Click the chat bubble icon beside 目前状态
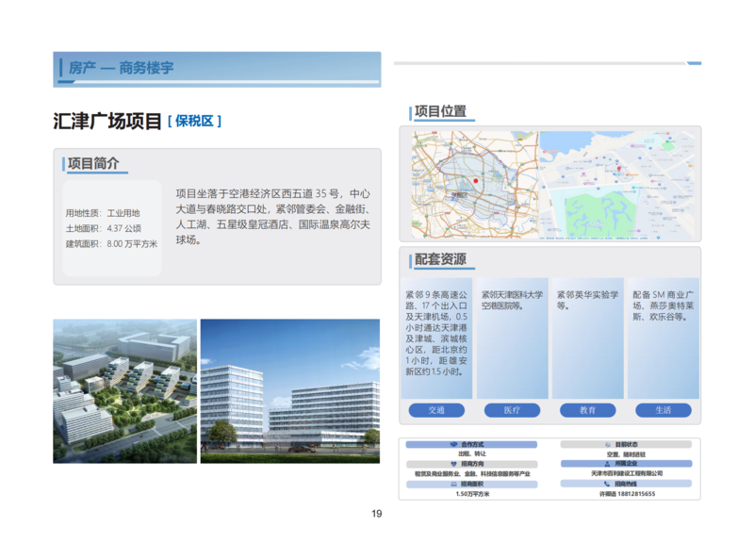 pos(608,445)
